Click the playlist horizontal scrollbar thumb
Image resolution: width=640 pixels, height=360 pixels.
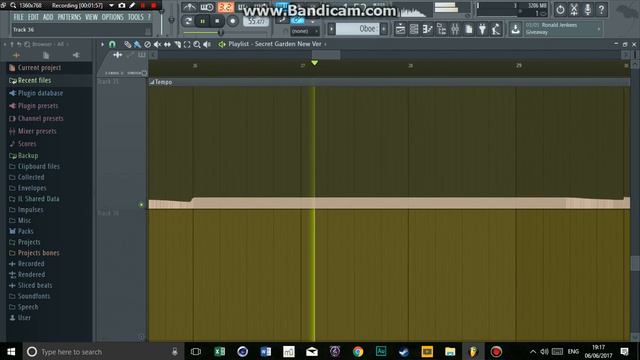coord(326,55)
